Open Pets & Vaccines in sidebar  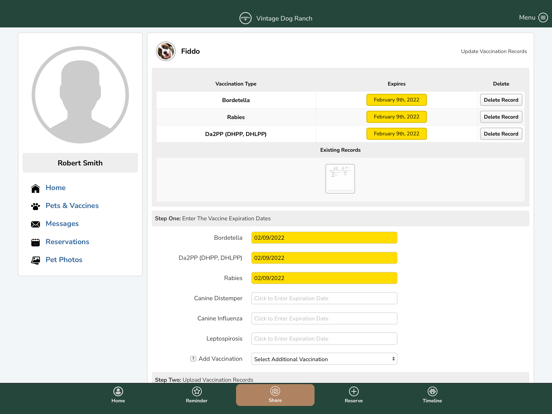[x=72, y=206]
